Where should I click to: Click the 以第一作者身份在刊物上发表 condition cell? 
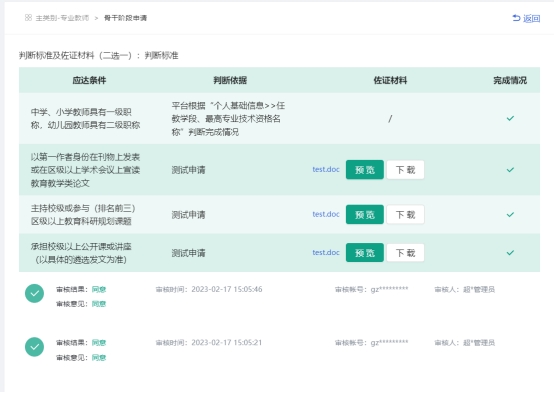click(86, 170)
